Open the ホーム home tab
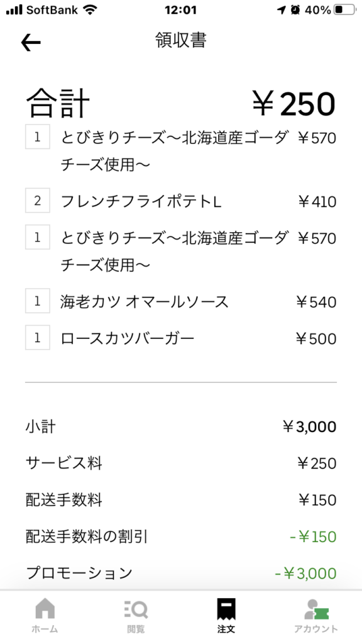This screenshot has height=644, width=362. tap(45, 615)
